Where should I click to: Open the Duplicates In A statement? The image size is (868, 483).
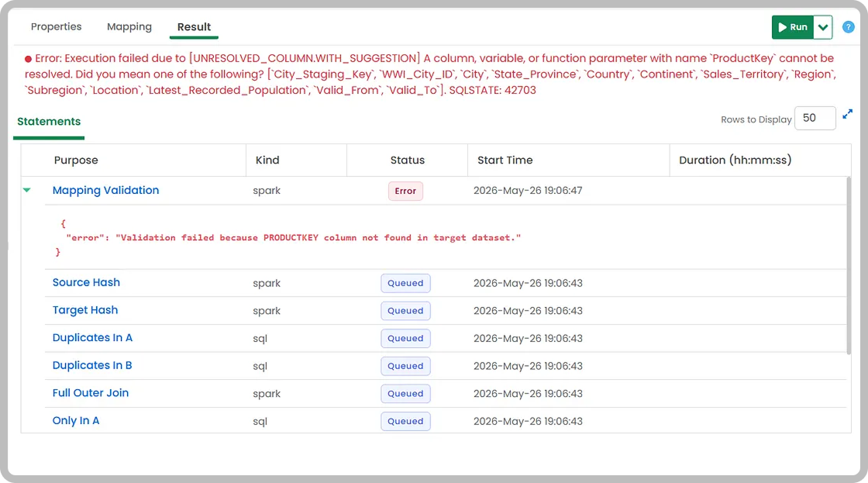[92, 338]
